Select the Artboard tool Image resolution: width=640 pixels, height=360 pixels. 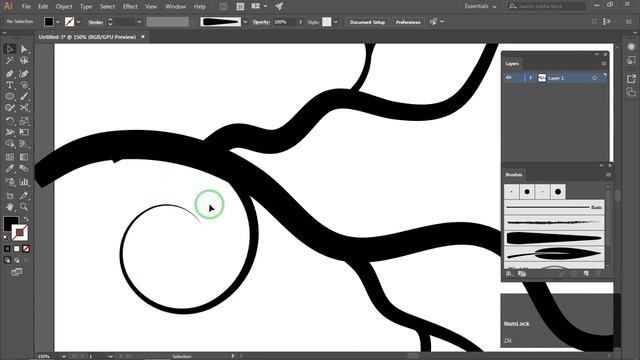(x=10, y=196)
